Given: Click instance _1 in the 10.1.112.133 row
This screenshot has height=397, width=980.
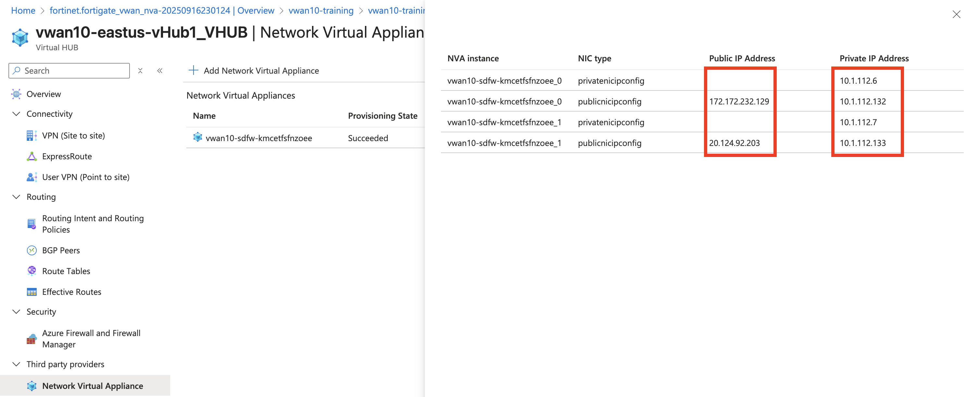Looking at the screenshot, I should coord(505,143).
